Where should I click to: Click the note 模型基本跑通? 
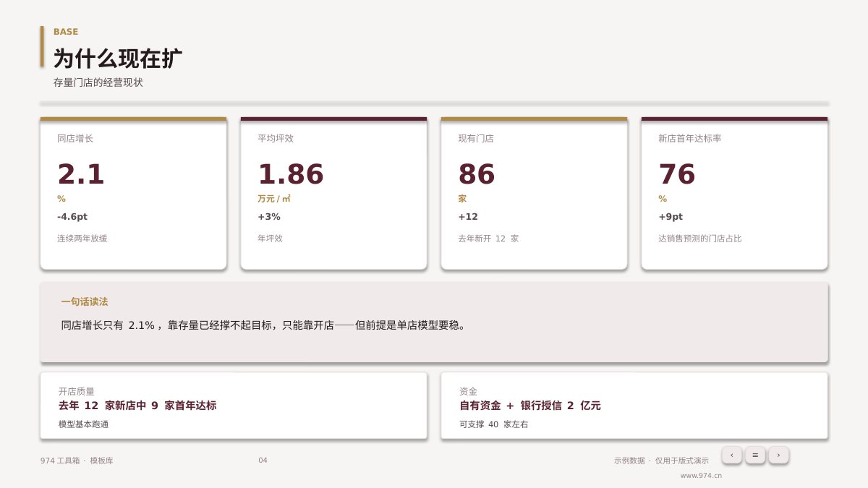[x=84, y=424]
